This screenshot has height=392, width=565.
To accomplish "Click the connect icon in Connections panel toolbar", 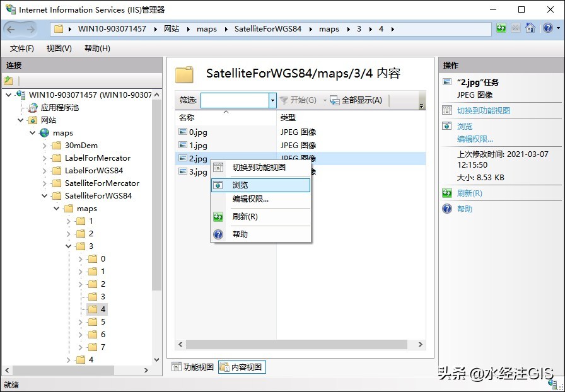I will (9, 81).
